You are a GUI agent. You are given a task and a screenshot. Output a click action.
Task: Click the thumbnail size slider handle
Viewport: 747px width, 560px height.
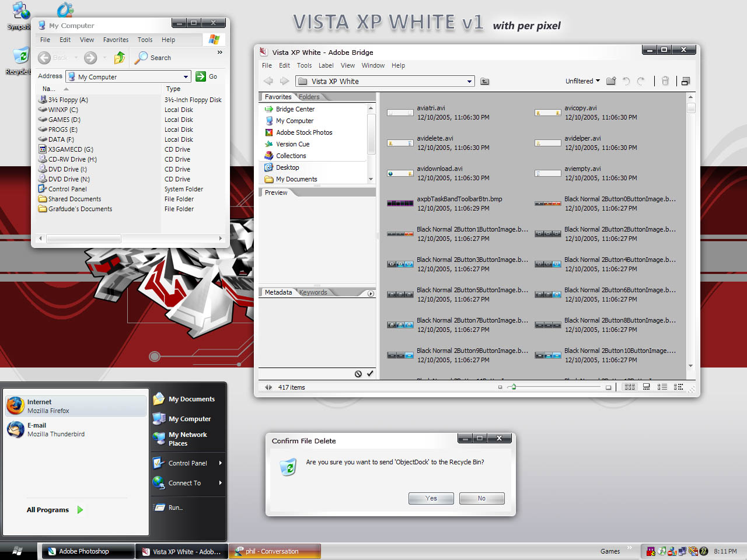click(x=514, y=387)
